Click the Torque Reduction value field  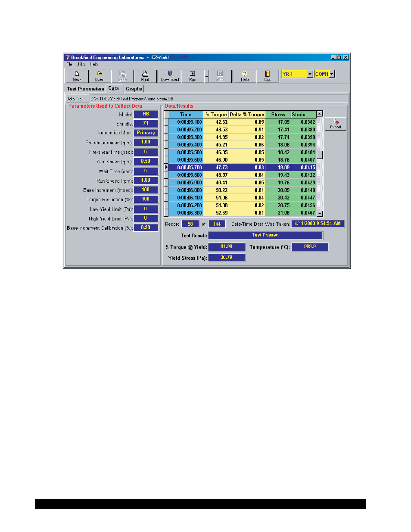tap(146, 199)
